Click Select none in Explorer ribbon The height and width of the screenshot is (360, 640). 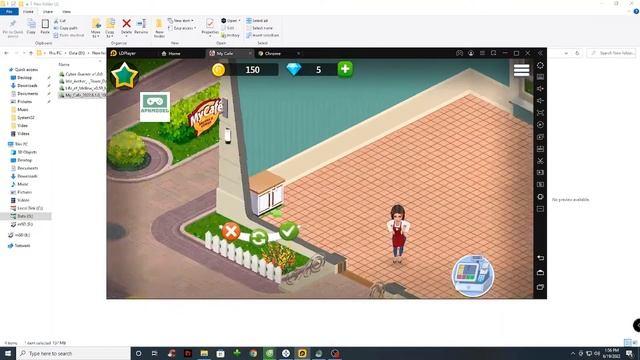coord(259,28)
